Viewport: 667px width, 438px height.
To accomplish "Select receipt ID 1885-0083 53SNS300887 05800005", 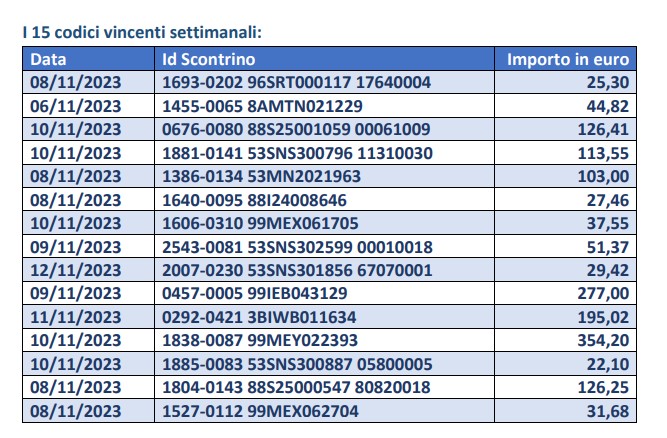I will click(x=297, y=364).
